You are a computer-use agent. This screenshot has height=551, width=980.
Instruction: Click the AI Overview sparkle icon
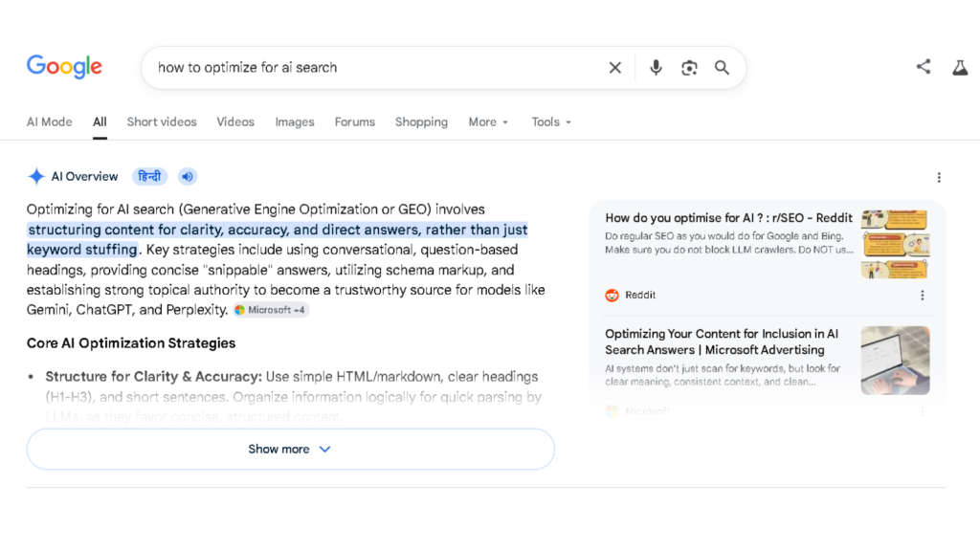[36, 176]
